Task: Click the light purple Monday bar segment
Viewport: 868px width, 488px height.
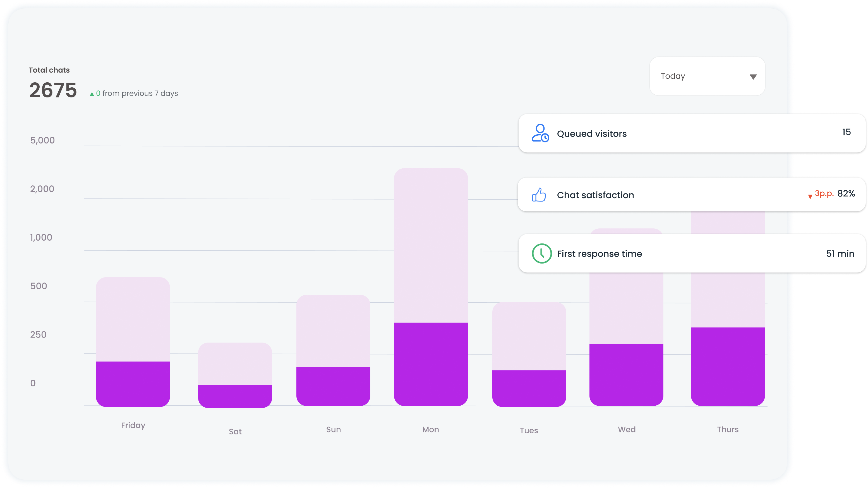Action: (x=431, y=246)
